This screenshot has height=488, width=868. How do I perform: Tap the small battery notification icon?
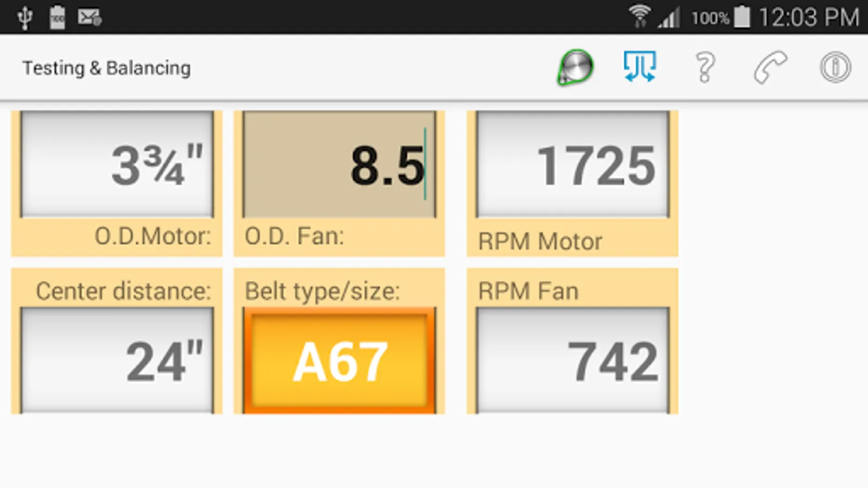tap(57, 17)
